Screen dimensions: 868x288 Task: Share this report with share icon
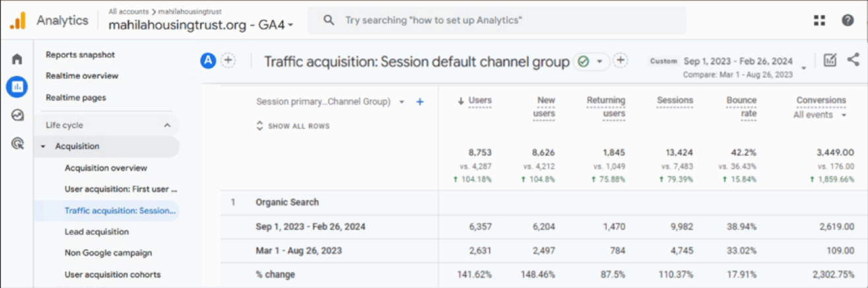point(853,60)
